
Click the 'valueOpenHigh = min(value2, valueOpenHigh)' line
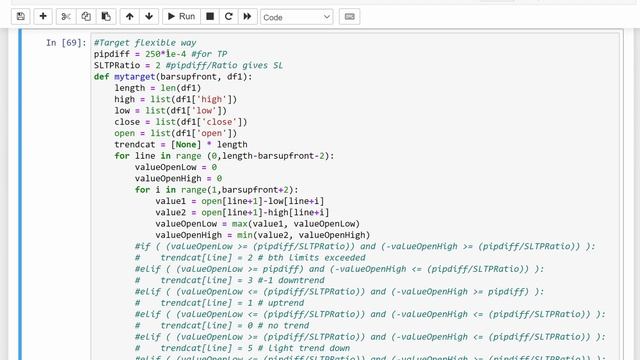pyautogui.click(x=262, y=235)
